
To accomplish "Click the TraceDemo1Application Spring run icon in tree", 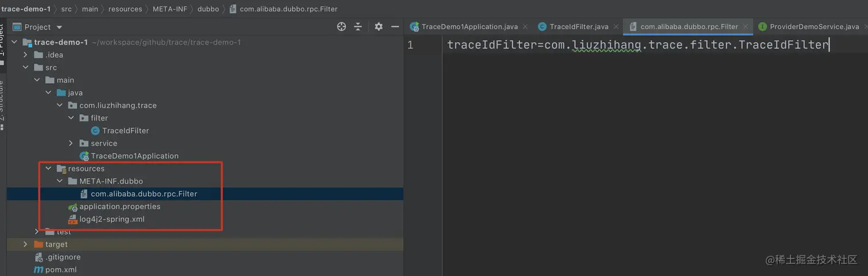I will [x=84, y=156].
